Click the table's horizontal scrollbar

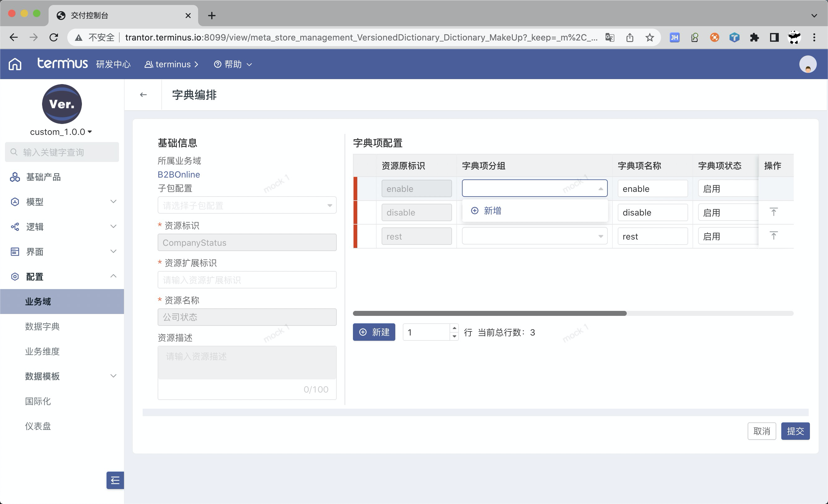click(490, 313)
